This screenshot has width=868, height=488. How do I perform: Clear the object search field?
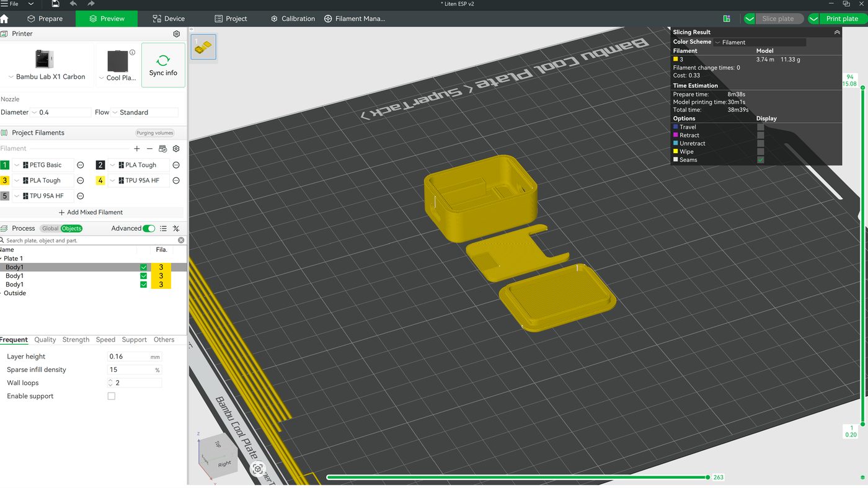pos(181,240)
